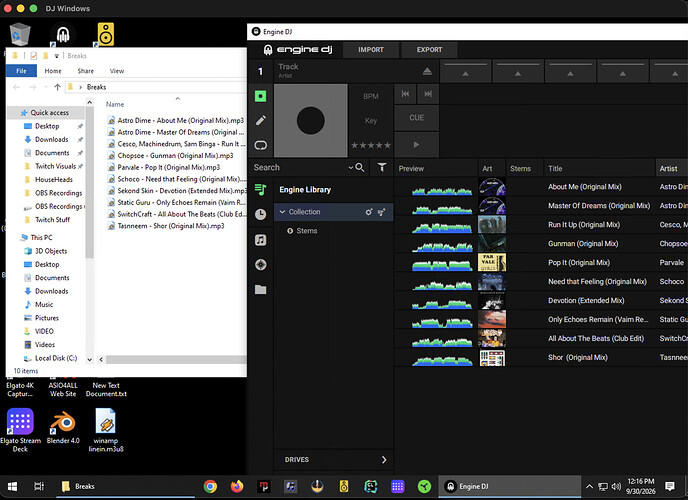Click the EXPORT button in Engine DJ
This screenshot has height=500, width=688.
point(429,50)
